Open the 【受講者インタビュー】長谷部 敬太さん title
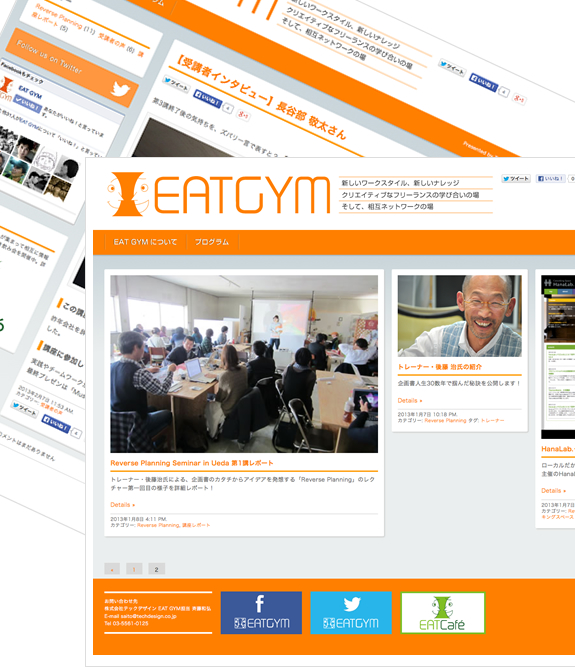 262,99
